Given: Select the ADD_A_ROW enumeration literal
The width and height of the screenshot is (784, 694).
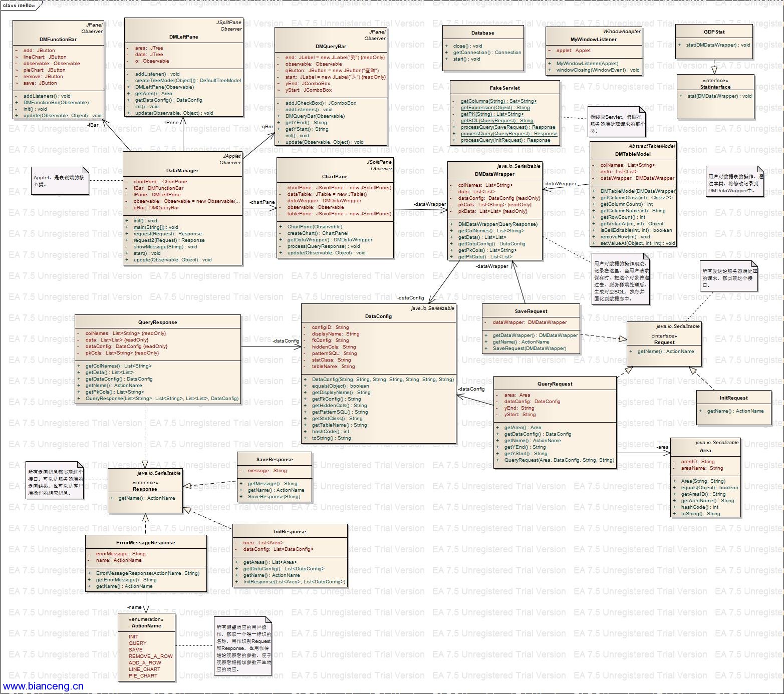Looking at the screenshot, I should click(145, 663).
